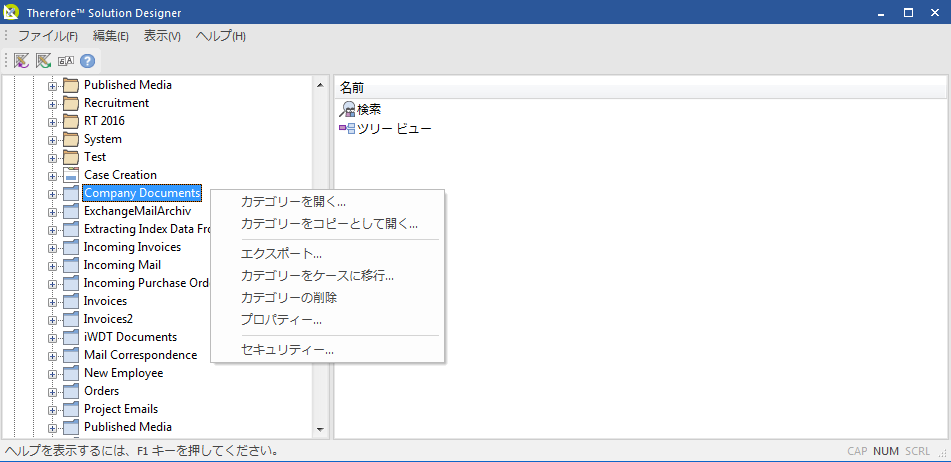Click the language translation toolbar icon
The image size is (951, 462).
pyautogui.click(x=66, y=61)
